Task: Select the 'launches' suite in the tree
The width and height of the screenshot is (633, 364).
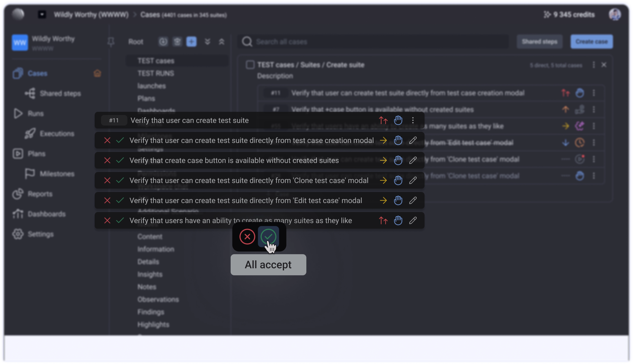Action: click(151, 86)
